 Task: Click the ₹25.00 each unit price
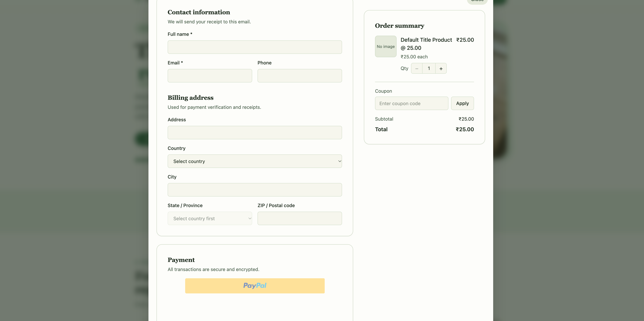[x=414, y=57]
